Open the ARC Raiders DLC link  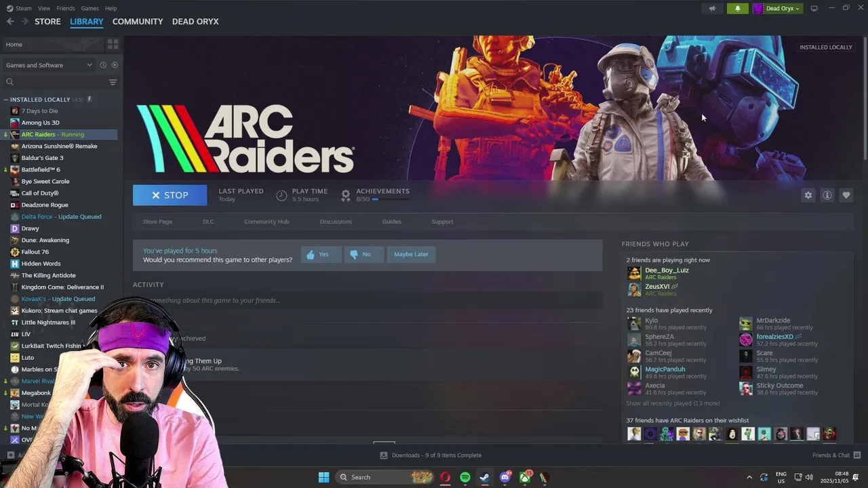click(x=208, y=222)
